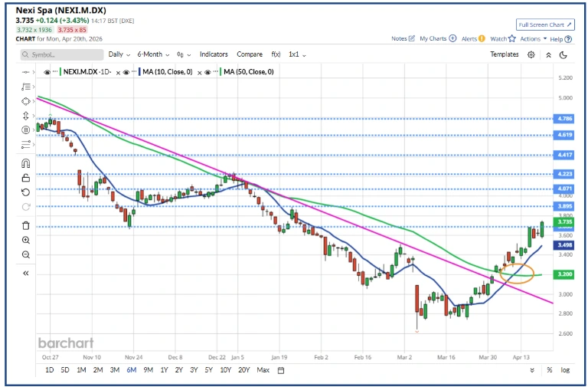Redo the chart change
The width and height of the screenshot is (588, 387).
tap(26, 207)
